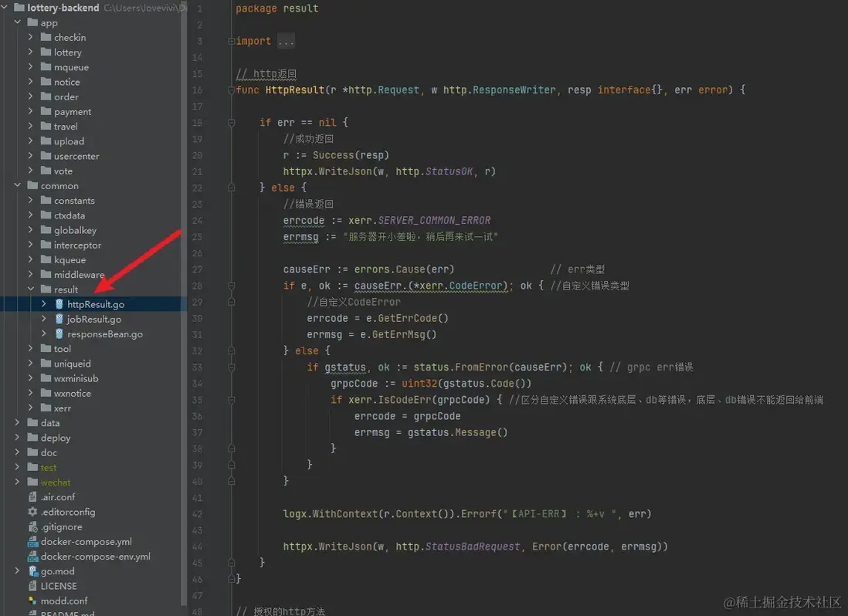Click the folder icon of constants

[x=46, y=201]
